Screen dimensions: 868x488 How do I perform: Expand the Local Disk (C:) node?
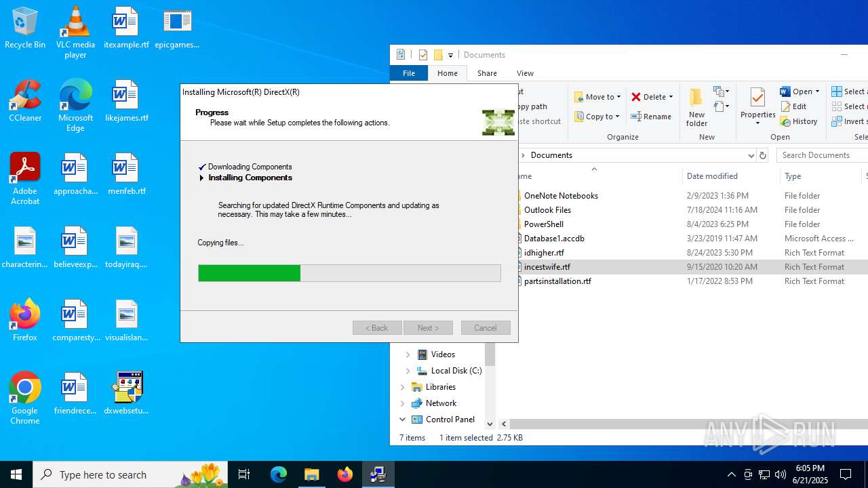point(408,371)
